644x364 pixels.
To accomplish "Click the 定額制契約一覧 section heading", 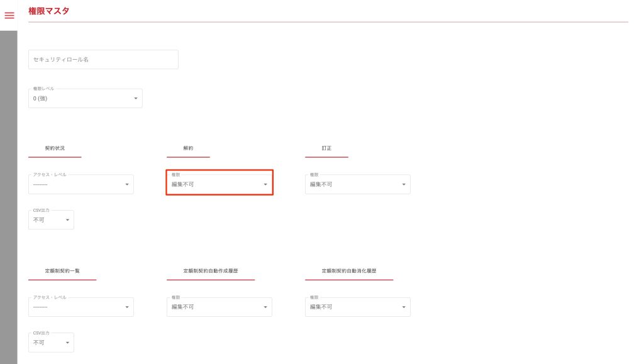I will [62, 271].
